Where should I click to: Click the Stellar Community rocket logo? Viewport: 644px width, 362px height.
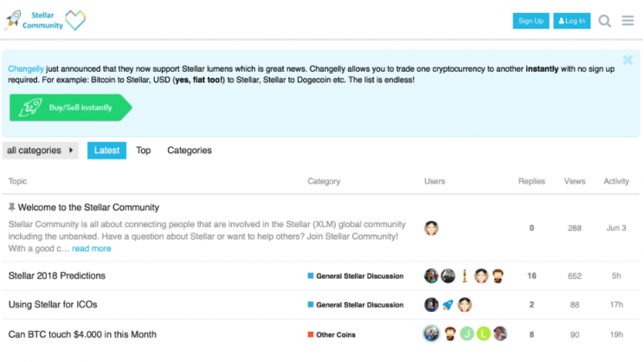(x=13, y=20)
